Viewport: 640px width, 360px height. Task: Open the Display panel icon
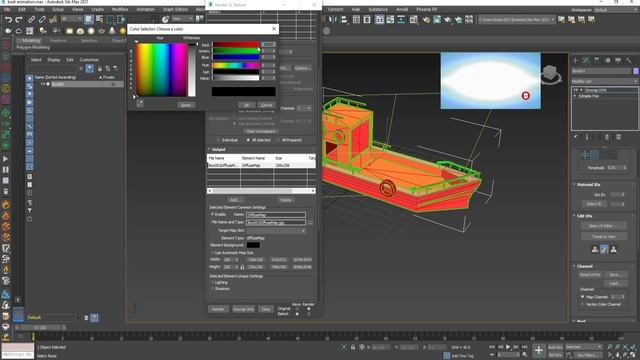618,60
